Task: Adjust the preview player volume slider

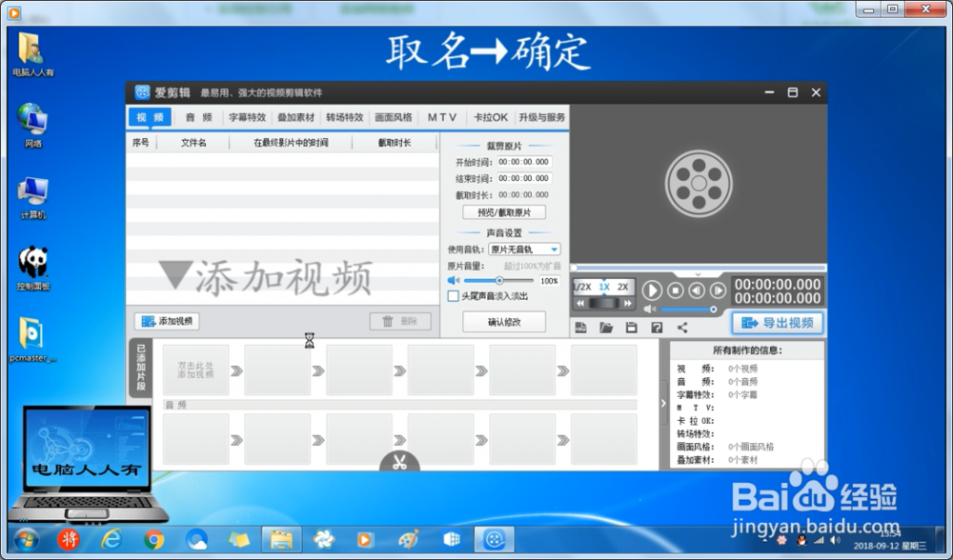Action: (x=688, y=310)
